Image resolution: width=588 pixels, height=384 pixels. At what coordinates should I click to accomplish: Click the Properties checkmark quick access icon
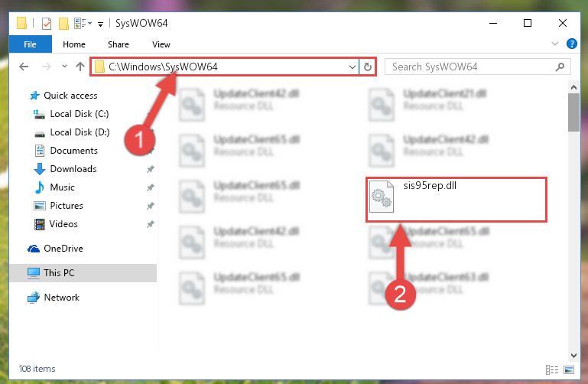(47, 24)
